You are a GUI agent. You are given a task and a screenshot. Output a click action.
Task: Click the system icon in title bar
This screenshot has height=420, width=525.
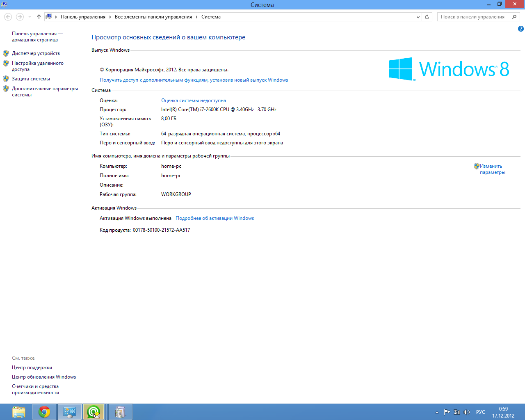click(4, 4)
